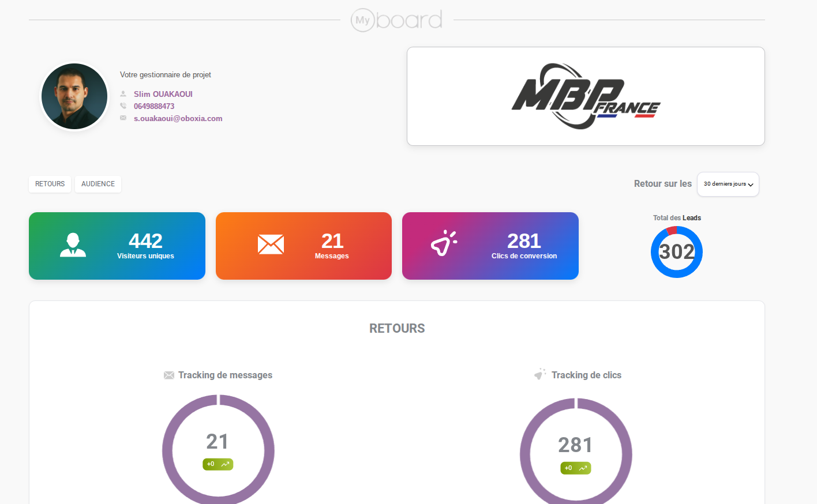The image size is (817, 504).
Task: Click the green +0 badge under 21
Action: pyautogui.click(x=218, y=464)
